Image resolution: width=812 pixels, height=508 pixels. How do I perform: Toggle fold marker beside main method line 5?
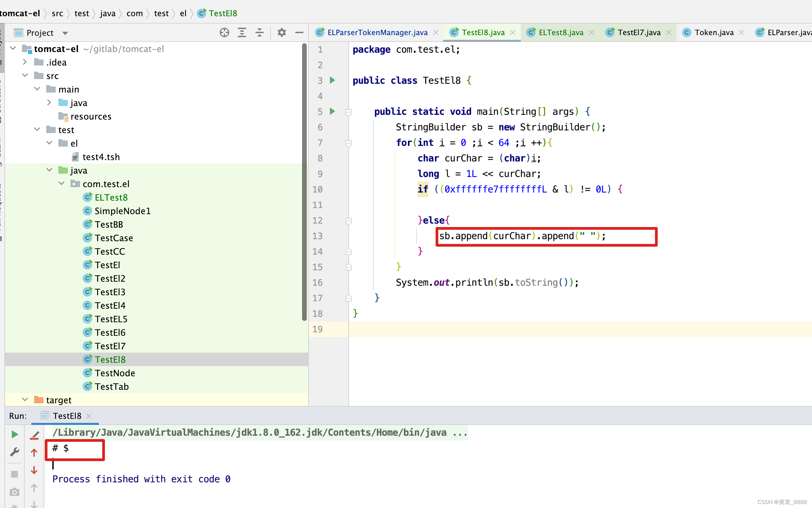pyautogui.click(x=349, y=112)
